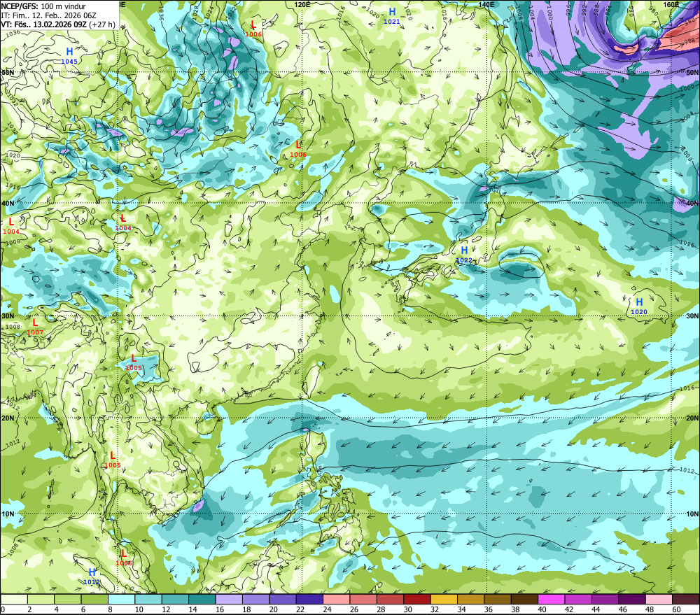
Task: Pick the golden yellow 32–34 legend swatch
Action: (x=444, y=599)
